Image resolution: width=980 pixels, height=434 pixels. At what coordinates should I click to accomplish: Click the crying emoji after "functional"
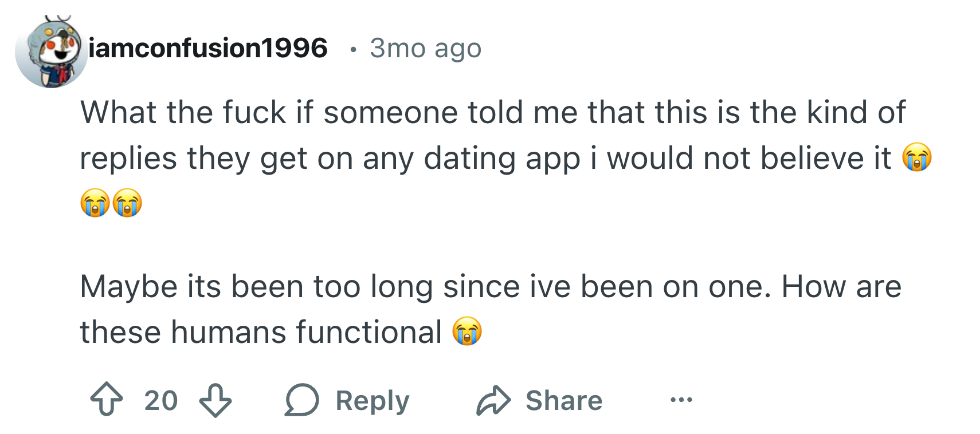(x=467, y=332)
